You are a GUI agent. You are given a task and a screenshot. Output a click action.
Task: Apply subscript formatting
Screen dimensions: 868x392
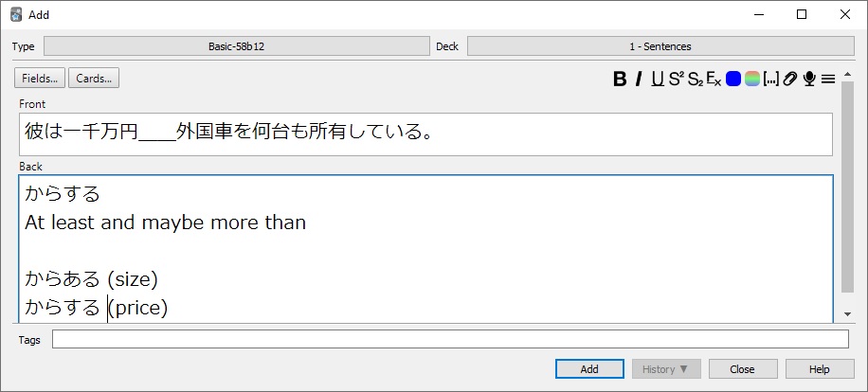(x=695, y=79)
